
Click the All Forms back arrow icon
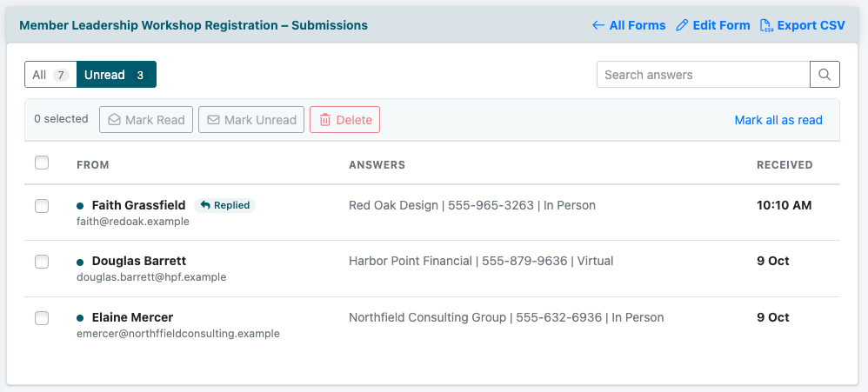[598, 25]
